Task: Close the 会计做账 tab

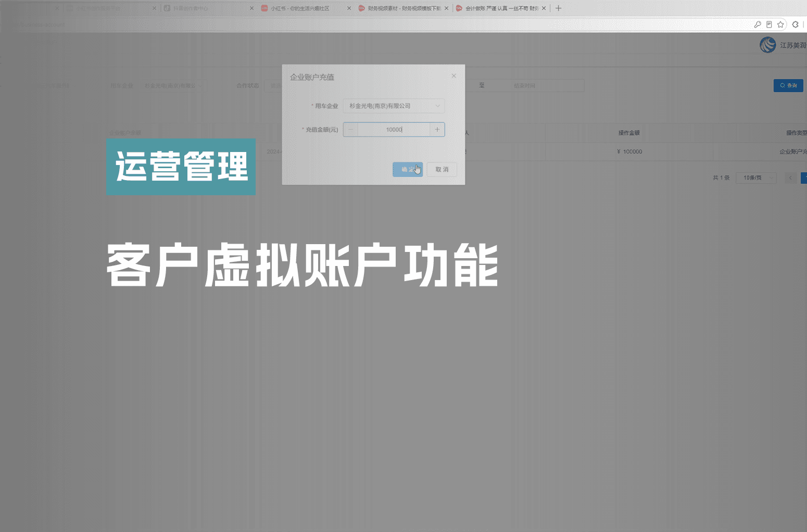Action: point(544,8)
